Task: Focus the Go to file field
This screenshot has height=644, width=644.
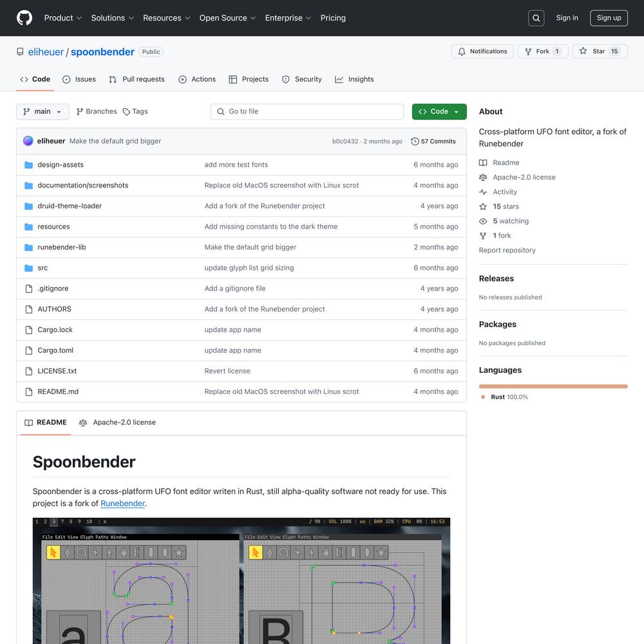Action: click(307, 111)
